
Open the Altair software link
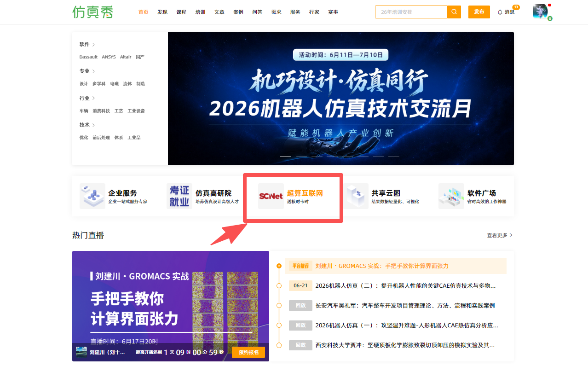tap(126, 57)
